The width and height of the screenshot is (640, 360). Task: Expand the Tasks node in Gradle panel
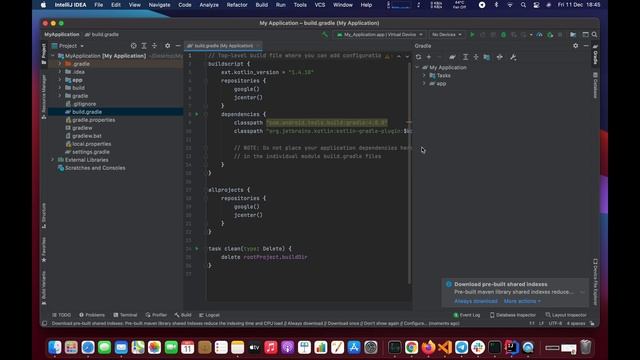[424, 76]
